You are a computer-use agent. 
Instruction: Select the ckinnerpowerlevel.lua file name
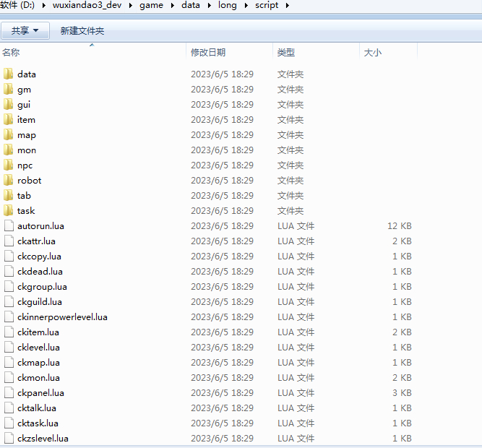point(62,316)
